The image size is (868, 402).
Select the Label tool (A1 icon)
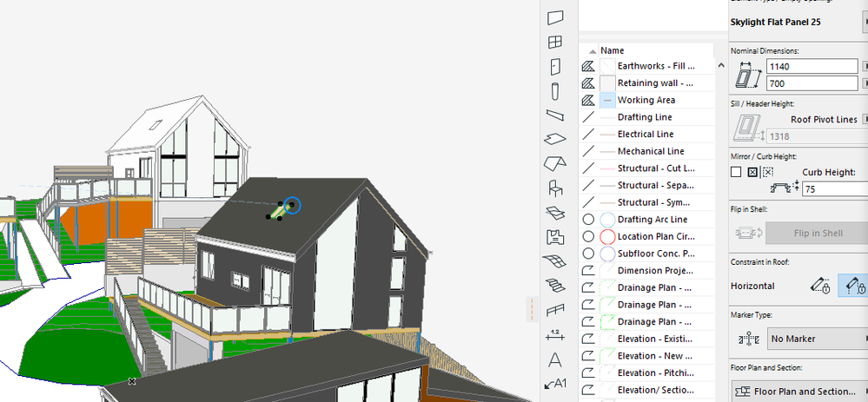coord(555,383)
